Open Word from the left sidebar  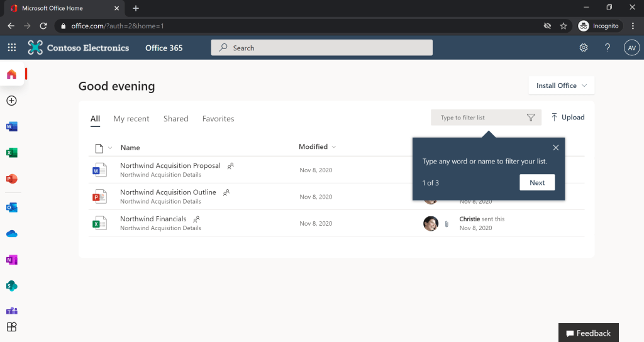click(x=11, y=126)
